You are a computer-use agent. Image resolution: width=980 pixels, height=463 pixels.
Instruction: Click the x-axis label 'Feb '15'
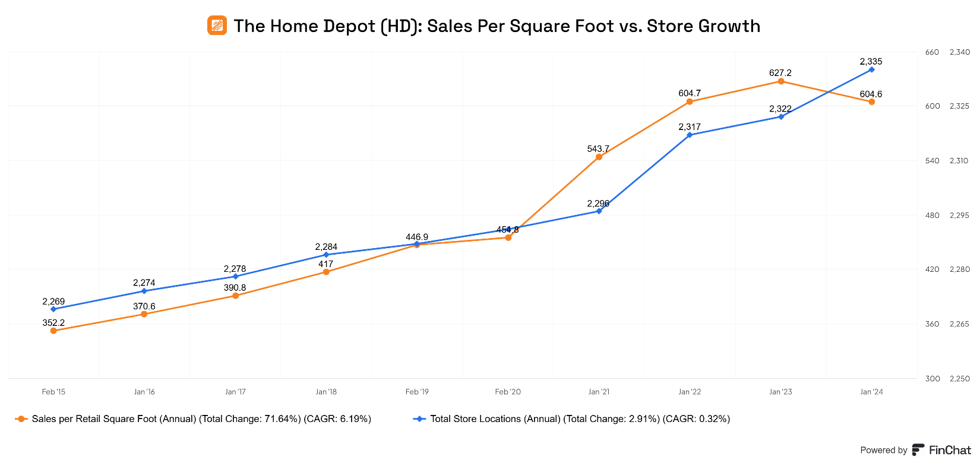(53, 392)
